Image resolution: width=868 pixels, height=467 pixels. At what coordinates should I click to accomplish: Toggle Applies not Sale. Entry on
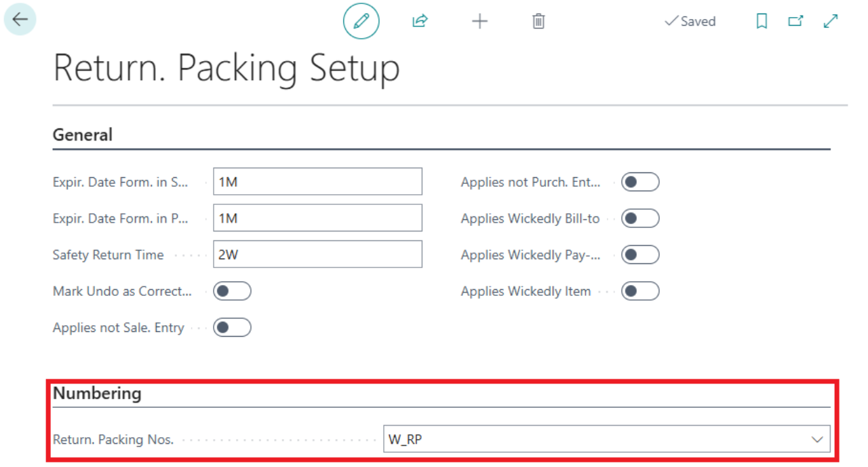[231, 327]
